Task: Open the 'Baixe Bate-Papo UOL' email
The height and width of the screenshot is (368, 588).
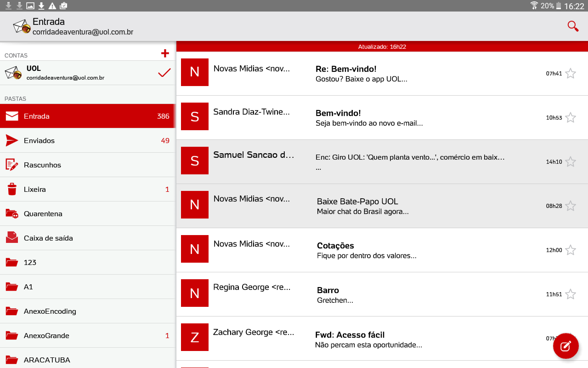Action: point(357,206)
